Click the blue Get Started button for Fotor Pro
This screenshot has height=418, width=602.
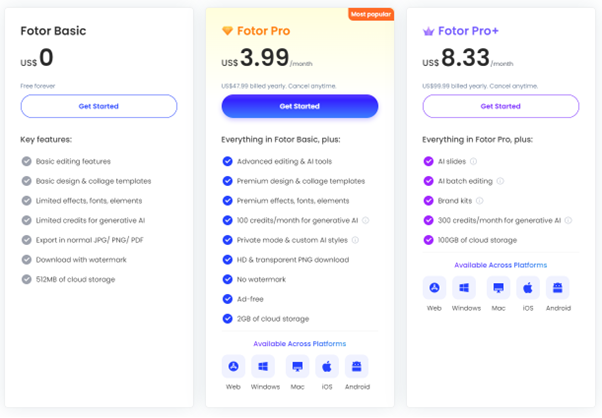coord(299,106)
